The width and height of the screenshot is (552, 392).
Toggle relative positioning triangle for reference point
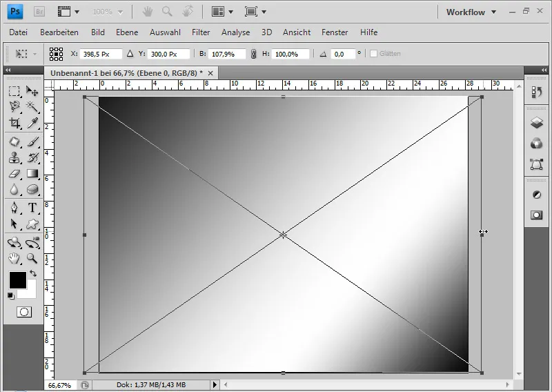pos(130,54)
